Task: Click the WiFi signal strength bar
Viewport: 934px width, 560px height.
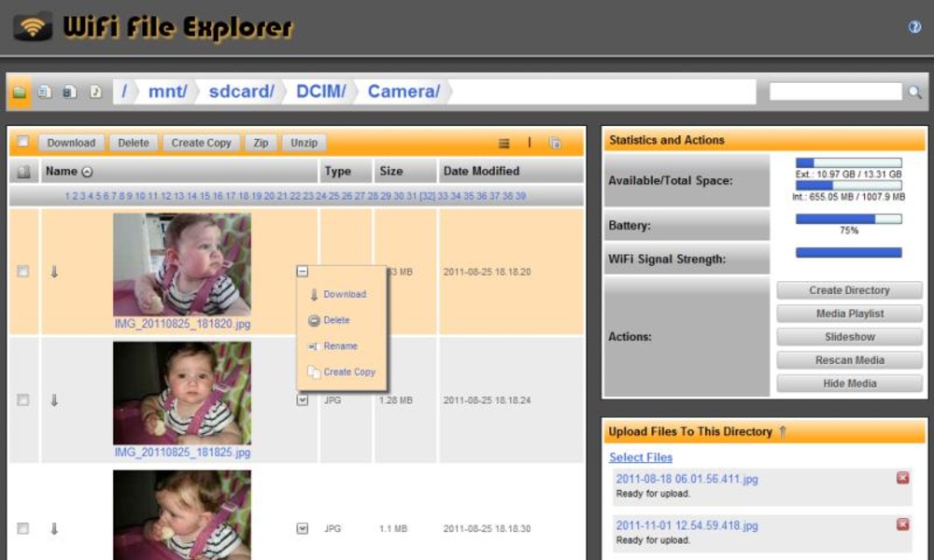Action: [x=849, y=252]
